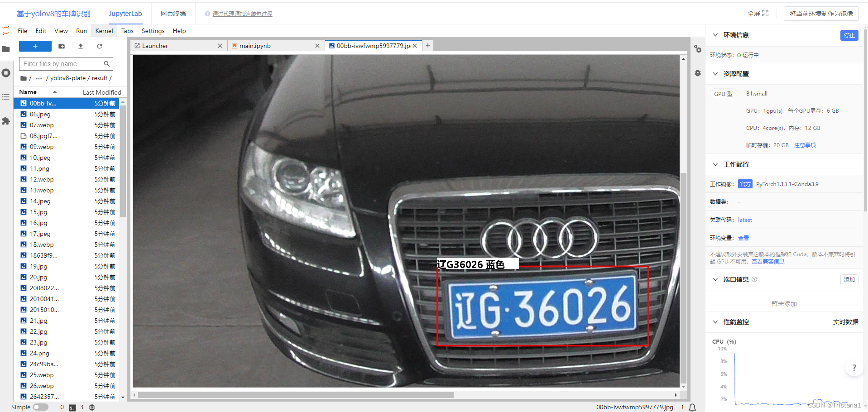Click the 将当前环境制作为镜像 button
Viewport: 868px width, 412px height.
(821, 14)
